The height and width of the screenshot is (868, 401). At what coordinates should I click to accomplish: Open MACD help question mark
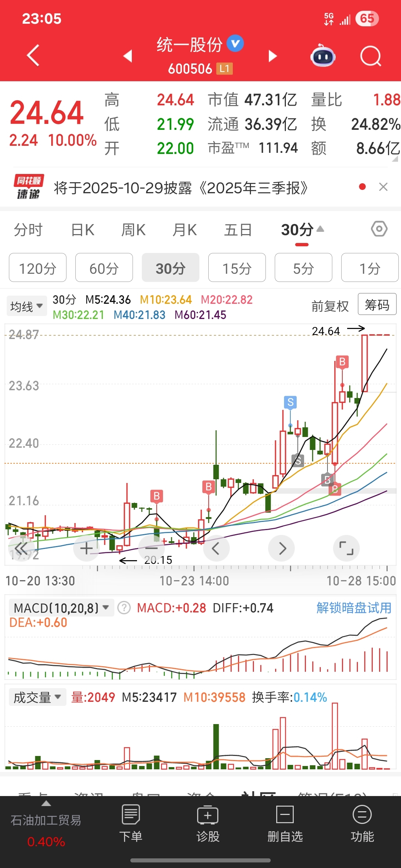point(124,608)
